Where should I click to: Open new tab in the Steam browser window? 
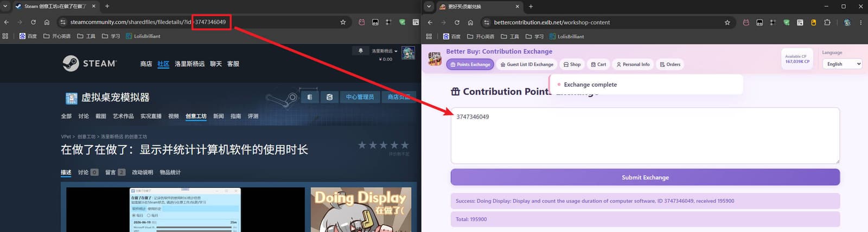(107, 7)
